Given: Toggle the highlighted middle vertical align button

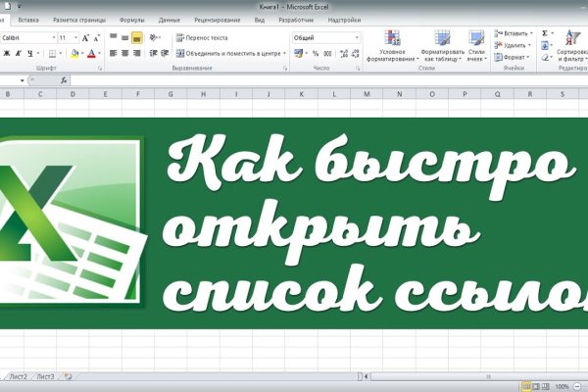Looking at the screenshot, I should pos(136,37).
